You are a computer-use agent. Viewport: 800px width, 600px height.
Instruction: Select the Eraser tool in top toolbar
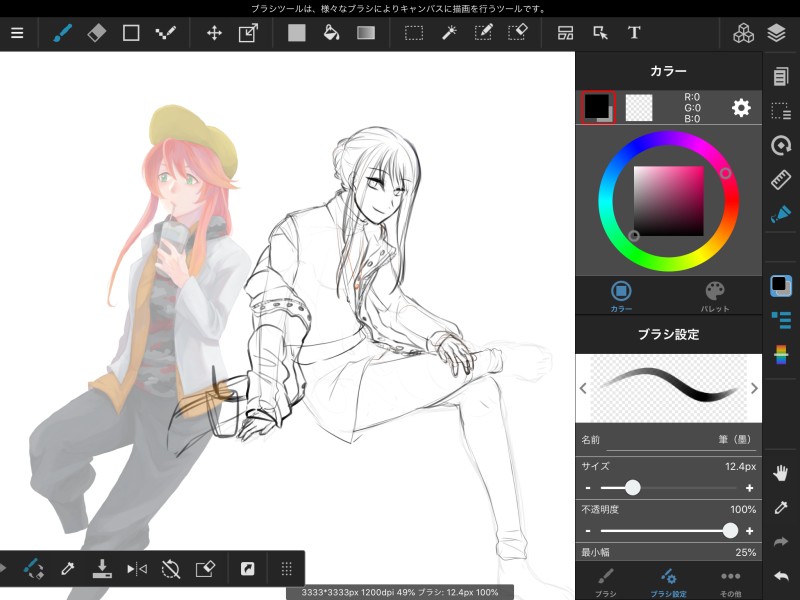pyautogui.click(x=96, y=32)
